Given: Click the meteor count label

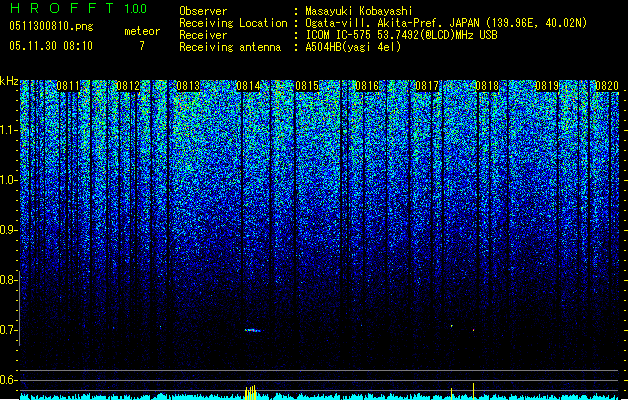Looking at the screenshot, I should (142, 31).
